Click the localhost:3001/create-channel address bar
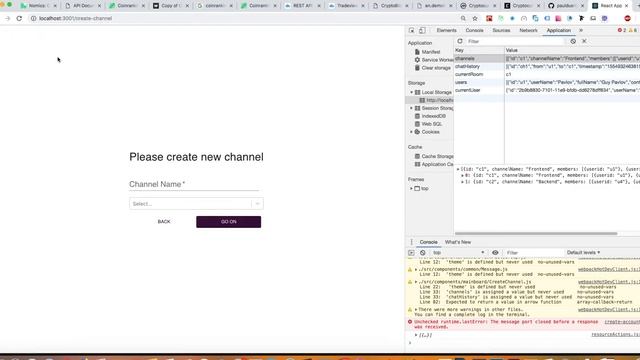Screen dimensions: 640x360 tap(75, 18)
